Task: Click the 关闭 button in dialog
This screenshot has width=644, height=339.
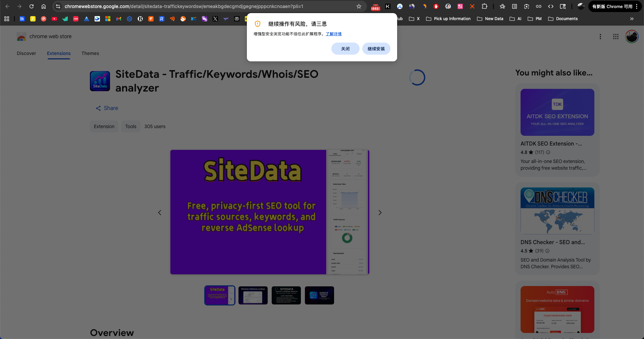Action: pyautogui.click(x=345, y=49)
